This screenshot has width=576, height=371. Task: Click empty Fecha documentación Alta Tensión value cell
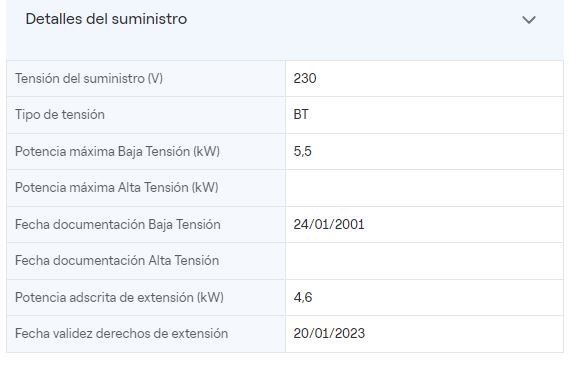[x=424, y=261]
